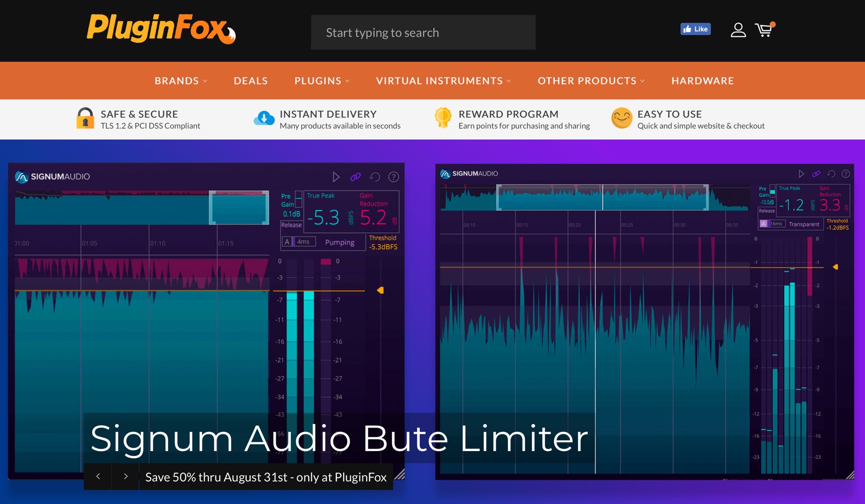Image resolution: width=865 pixels, height=504 pixels.
Task: Click the search input field
Action: (x=423, y=32)
